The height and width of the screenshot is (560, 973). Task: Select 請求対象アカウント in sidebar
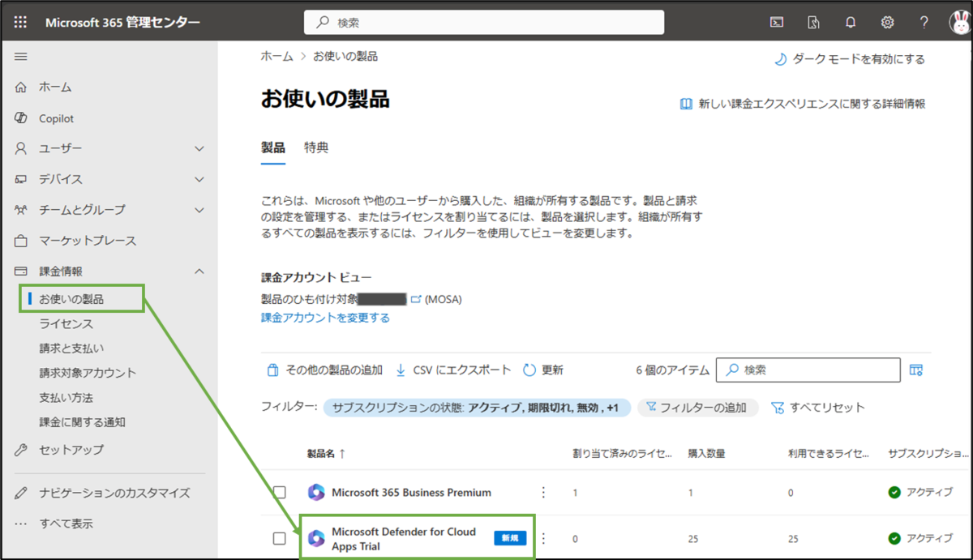point(88,373)
